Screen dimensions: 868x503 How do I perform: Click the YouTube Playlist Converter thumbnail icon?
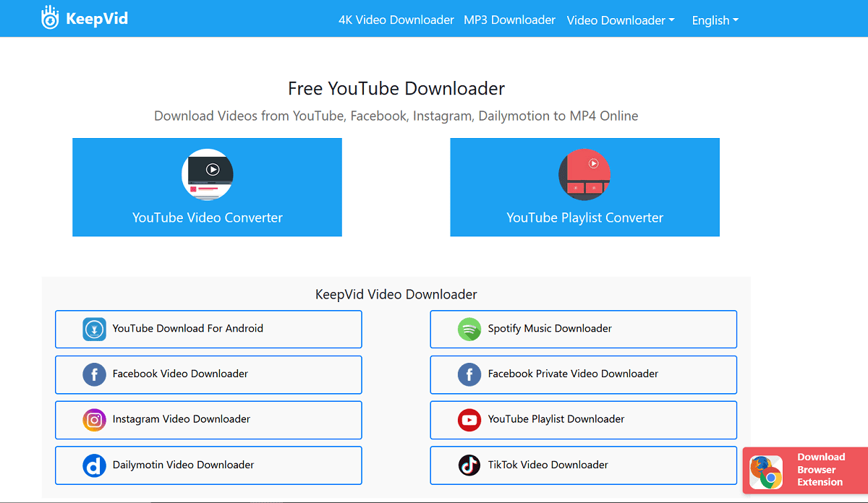[x=584, y=174]
